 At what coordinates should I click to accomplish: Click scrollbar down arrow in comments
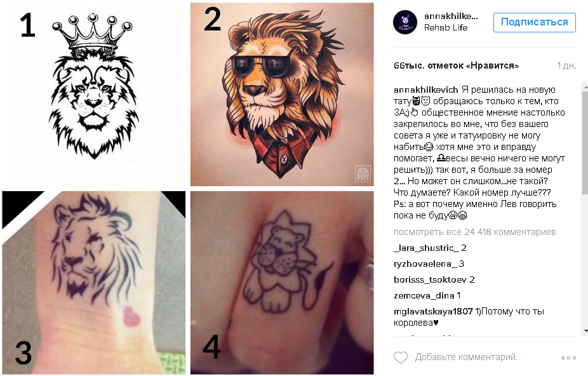click(x=585, y=331)
